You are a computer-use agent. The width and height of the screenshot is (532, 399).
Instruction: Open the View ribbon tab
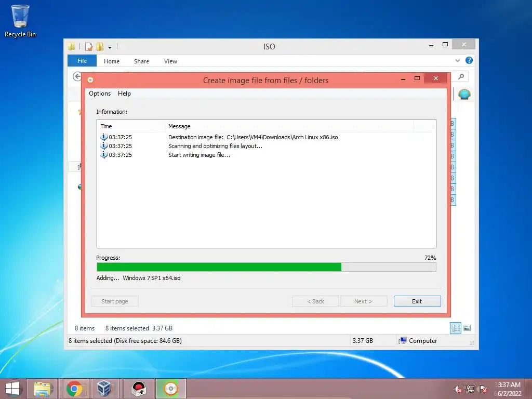pos(170,61)
